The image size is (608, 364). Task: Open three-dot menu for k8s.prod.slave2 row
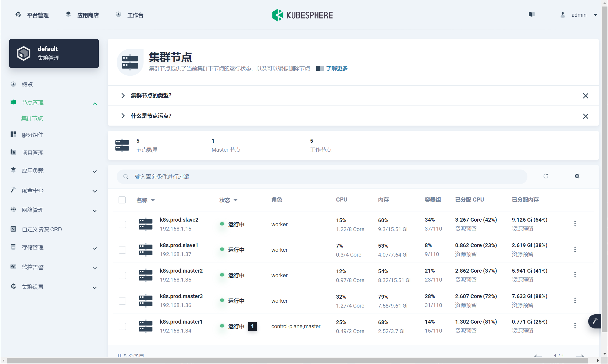(575, 224)
